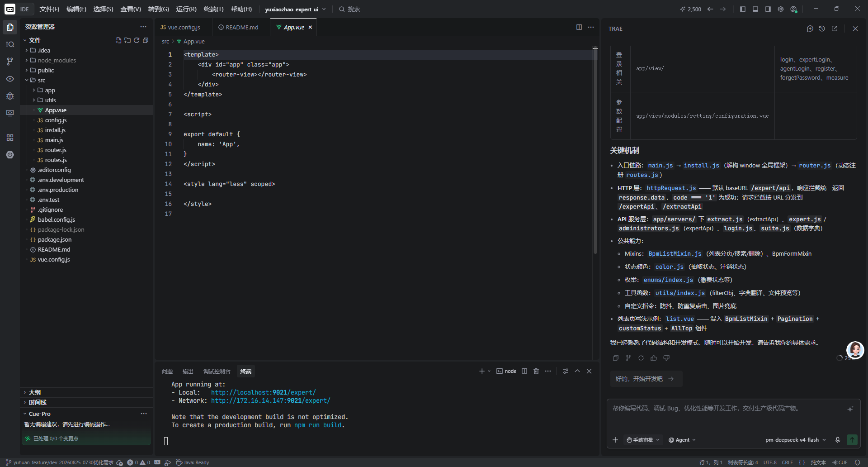This screenshot has width=868, height=467.
Task: Maximize the terminal panel size
Action: click(577, 371)
